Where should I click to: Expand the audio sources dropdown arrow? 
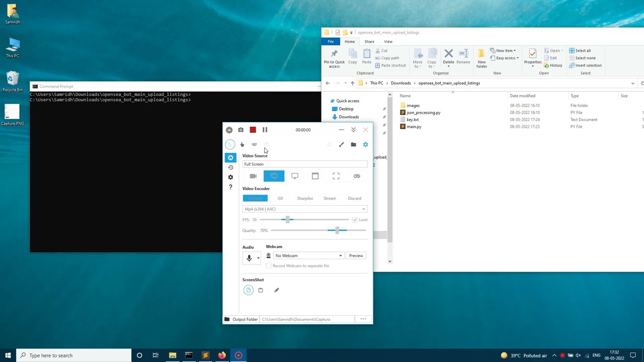tap(258, 258)
